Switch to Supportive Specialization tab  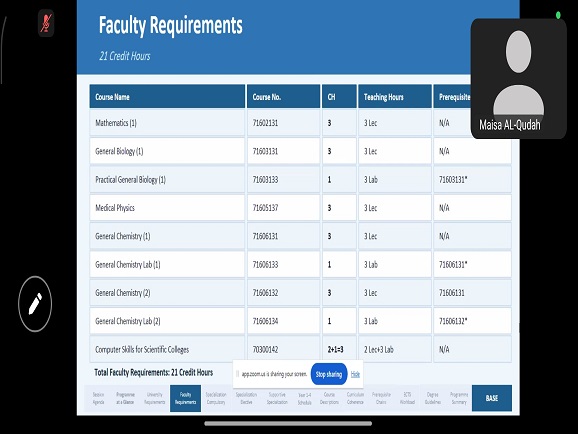pos(277,398)
